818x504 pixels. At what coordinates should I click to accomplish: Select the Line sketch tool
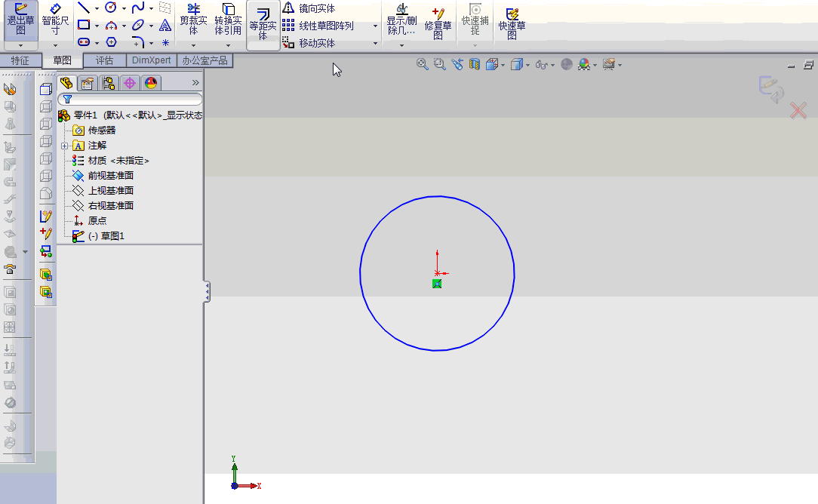(x=84, y=8)
